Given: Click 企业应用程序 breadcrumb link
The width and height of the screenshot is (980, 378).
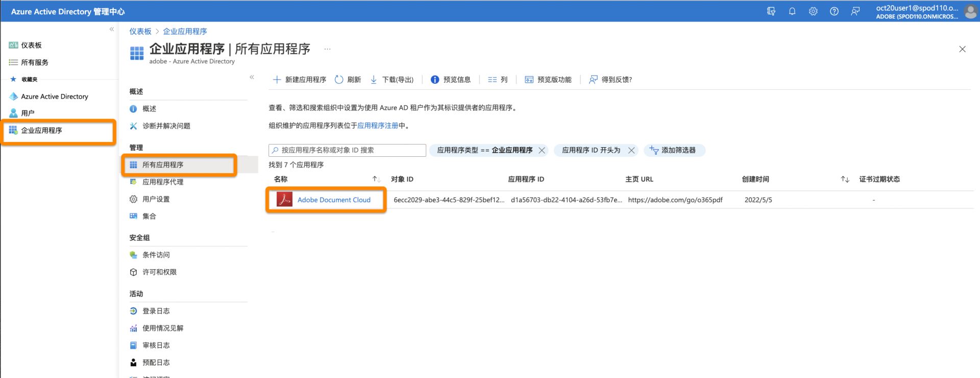Looking at the screenshot, I should coord(185,31).
